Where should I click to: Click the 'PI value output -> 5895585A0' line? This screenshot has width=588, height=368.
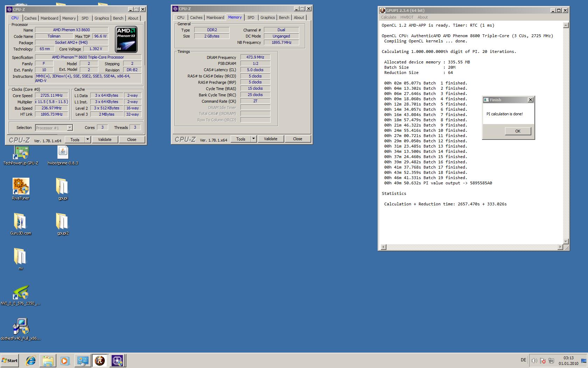438,183
